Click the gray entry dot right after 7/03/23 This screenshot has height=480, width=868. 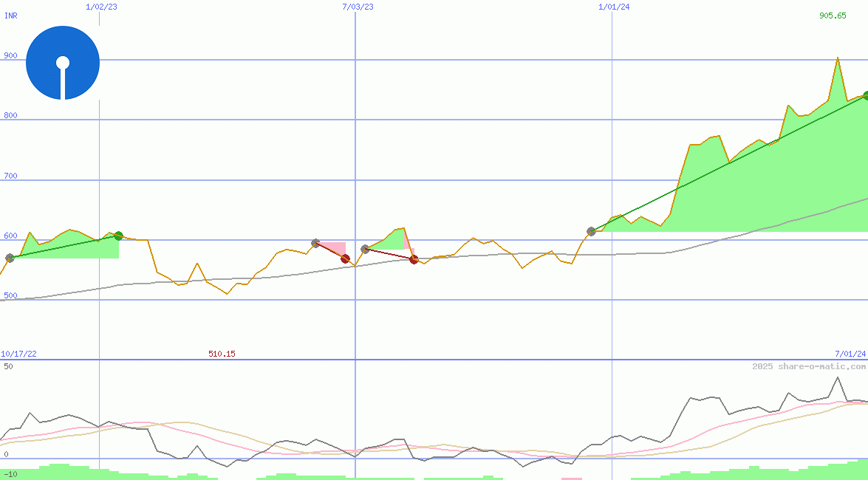click(x=365, y=249)
